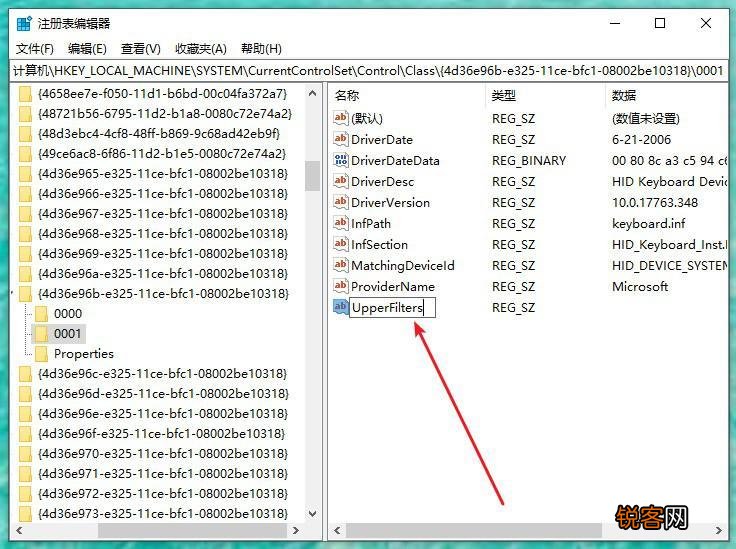Select the {4d36e96f-e325-11ce-bfc1-08002be10318} key
This screenshot has width=736, height=549.
tap(161, 433)
